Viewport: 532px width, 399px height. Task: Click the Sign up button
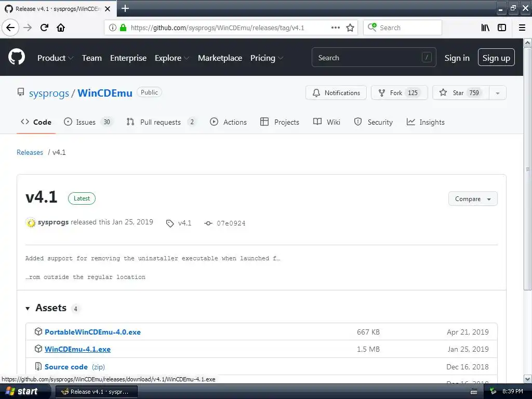[x=496, y=57]
